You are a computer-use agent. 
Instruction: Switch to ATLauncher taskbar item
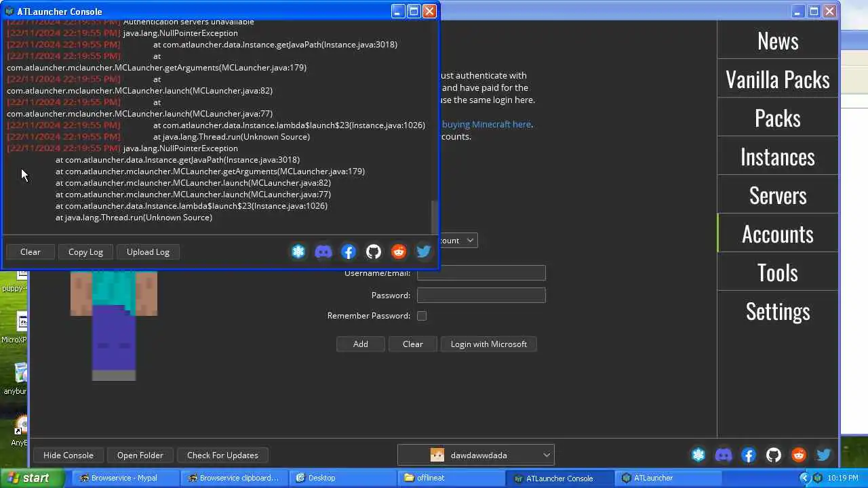click(x=668, y=479)
